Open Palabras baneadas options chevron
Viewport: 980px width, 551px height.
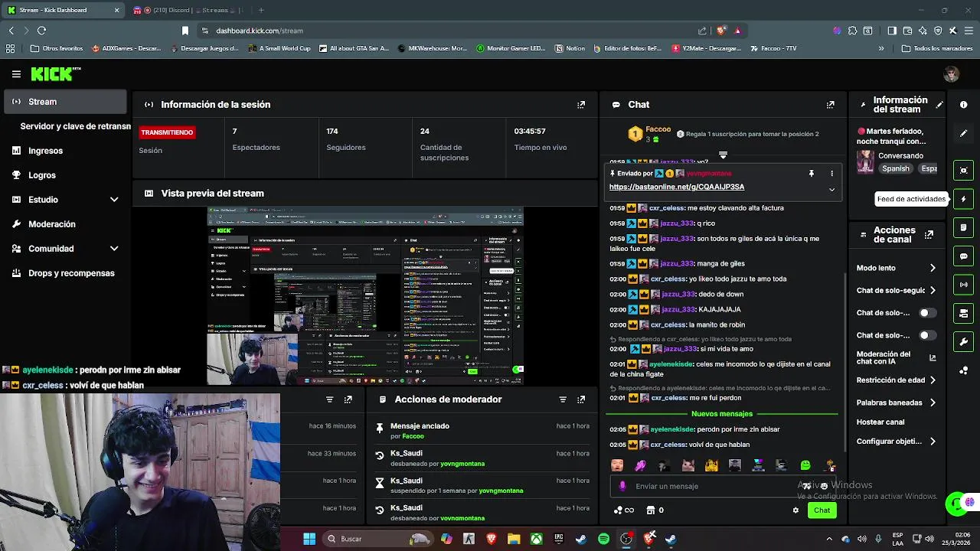click(x=933, y=403)
